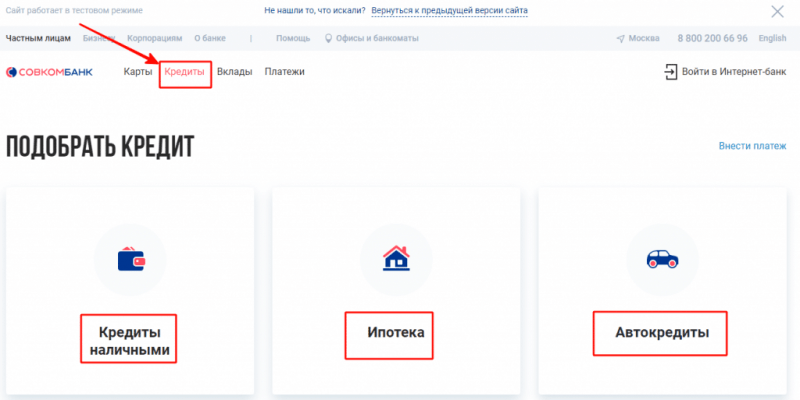Open the Вклады menu item
The image size is (800, 400).
click(x=235, y=72)
